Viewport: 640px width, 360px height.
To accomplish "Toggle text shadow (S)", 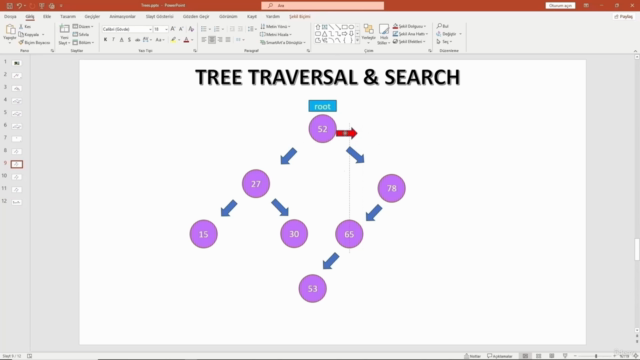I will 129,40.
